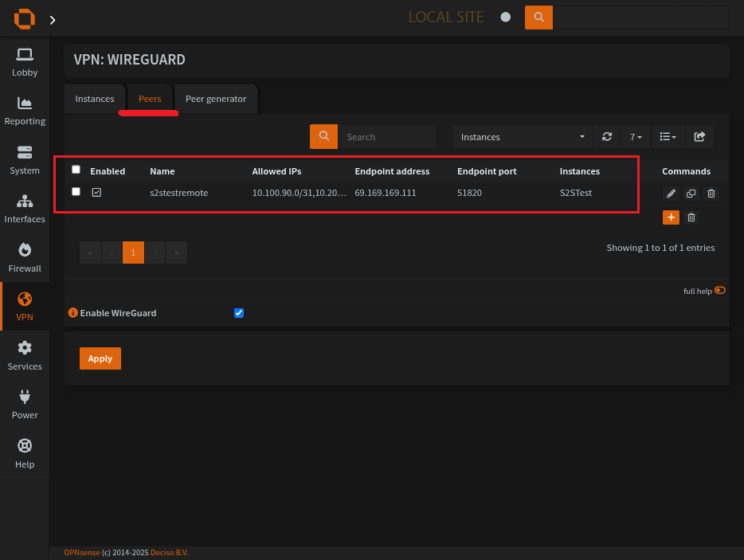Sort by the Endpoint port column header

coord(487,171)
